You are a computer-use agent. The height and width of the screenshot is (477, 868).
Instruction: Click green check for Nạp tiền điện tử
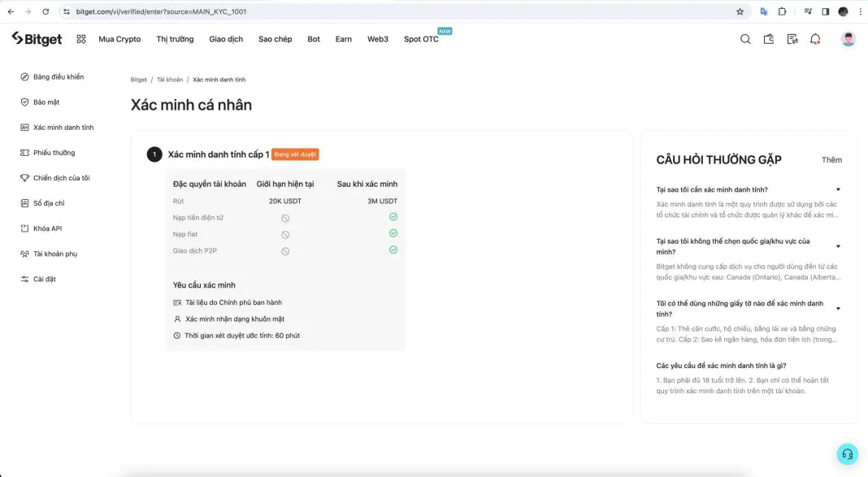tap(393, 217)
